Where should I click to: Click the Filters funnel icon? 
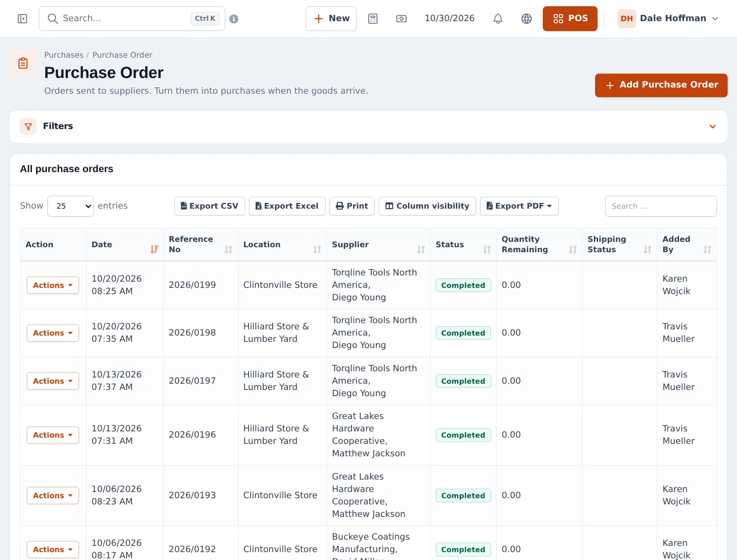(28, 127)
